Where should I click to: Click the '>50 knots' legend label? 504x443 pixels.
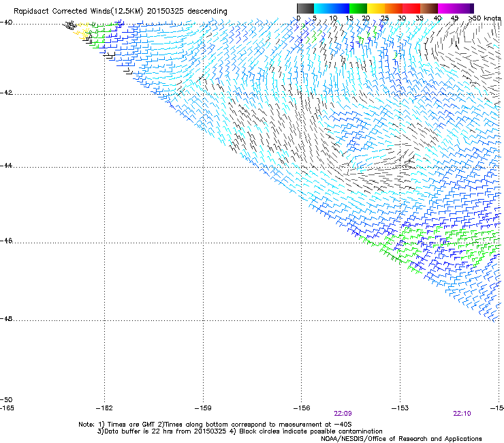[485, 18]
